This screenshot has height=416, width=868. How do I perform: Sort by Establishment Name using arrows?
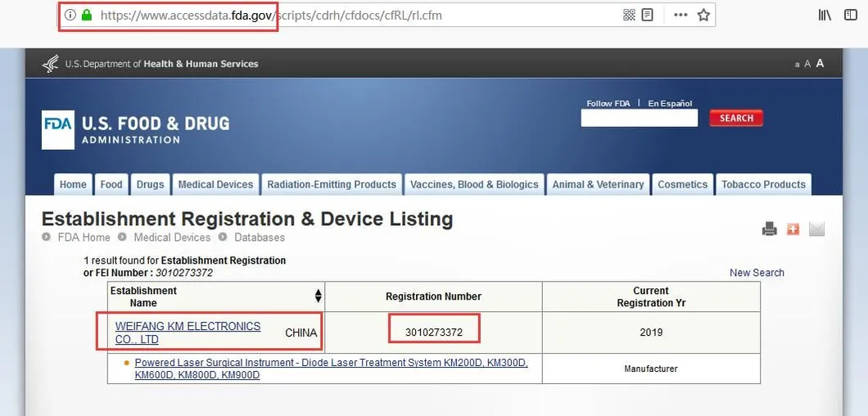pyautogui.click(x=318, y=296)
